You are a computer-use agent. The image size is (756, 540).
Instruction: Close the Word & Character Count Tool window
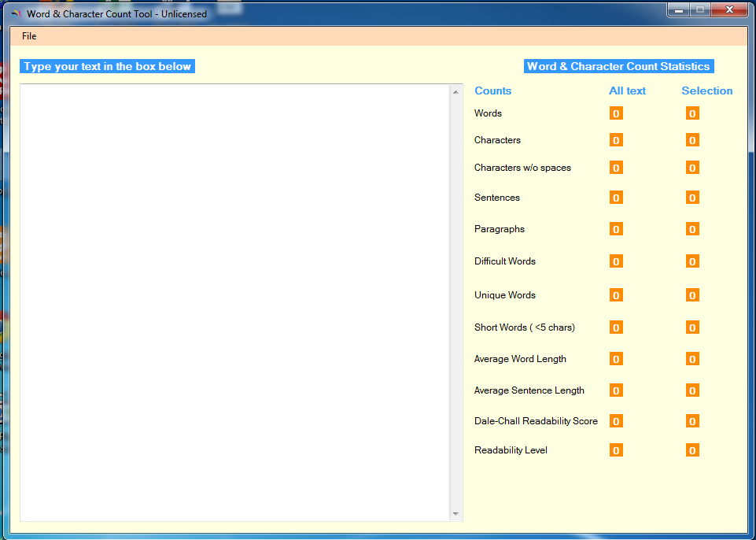pos(730,10)
